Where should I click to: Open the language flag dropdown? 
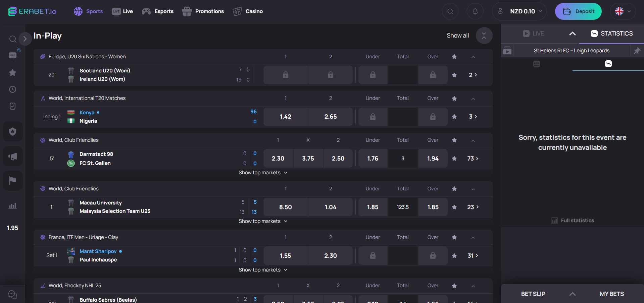[623, 11]
